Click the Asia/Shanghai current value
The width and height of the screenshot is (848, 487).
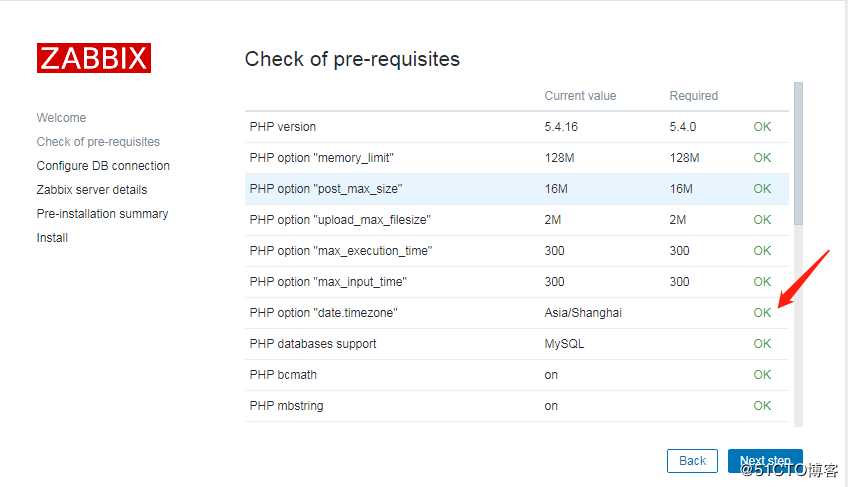[x=583, y=313]
